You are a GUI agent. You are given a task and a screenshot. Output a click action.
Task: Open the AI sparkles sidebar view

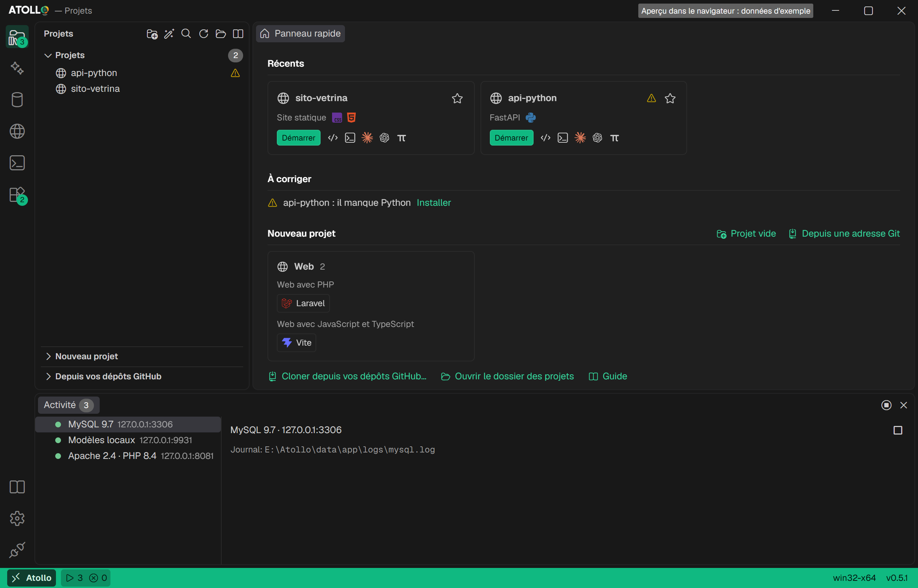coord(17,68)
